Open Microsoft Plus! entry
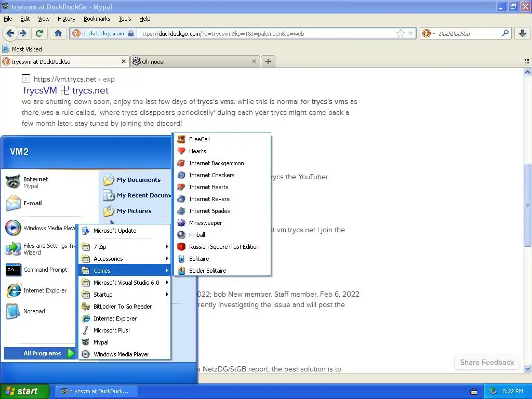This screenshot has height=399, width=532. 125,330
